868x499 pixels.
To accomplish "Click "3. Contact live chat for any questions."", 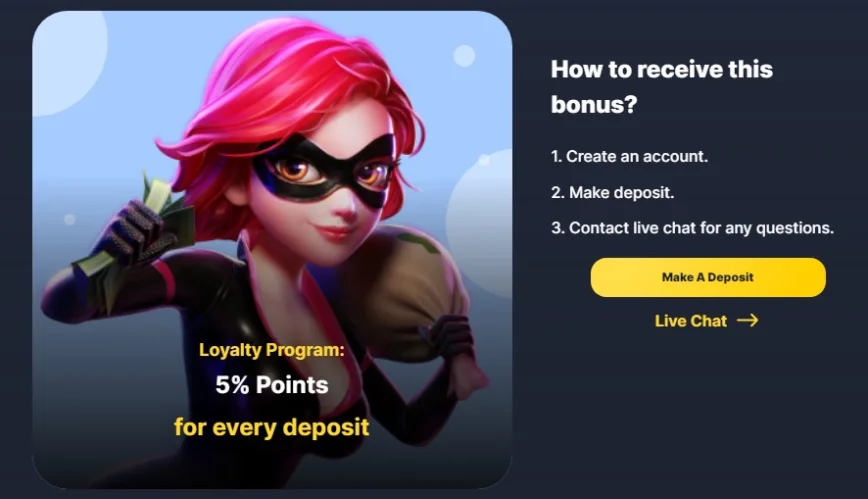I will pos(693,228).
